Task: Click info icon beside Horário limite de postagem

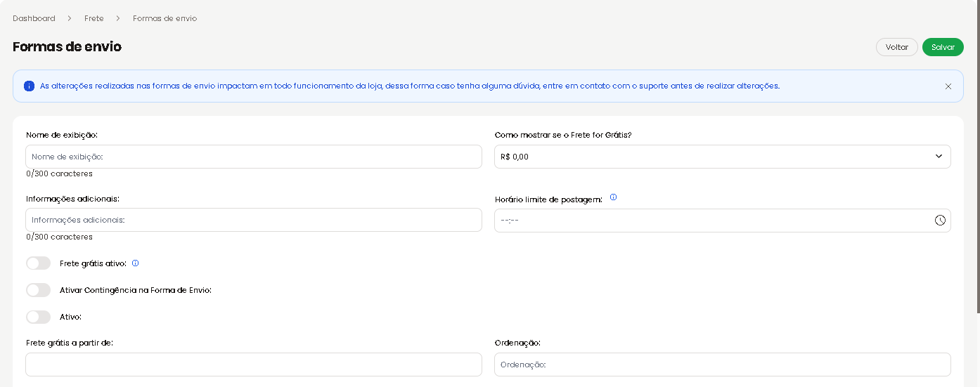Action: click(x=613, y=197)
